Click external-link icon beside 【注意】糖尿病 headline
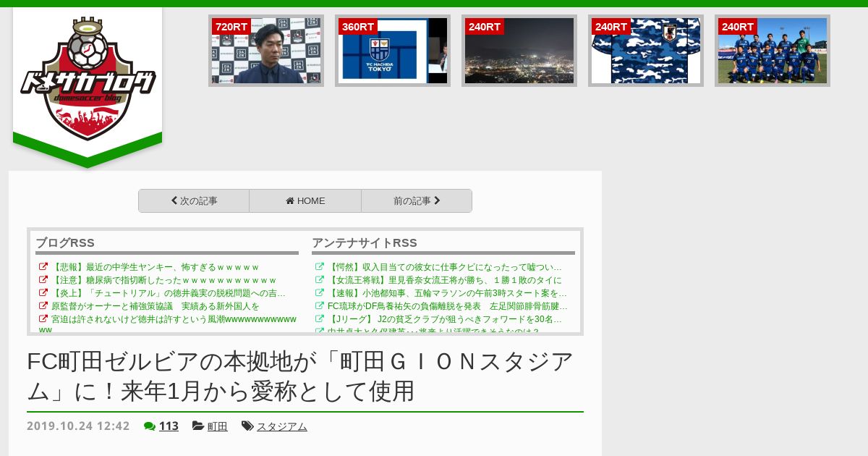 pos(43,280)
